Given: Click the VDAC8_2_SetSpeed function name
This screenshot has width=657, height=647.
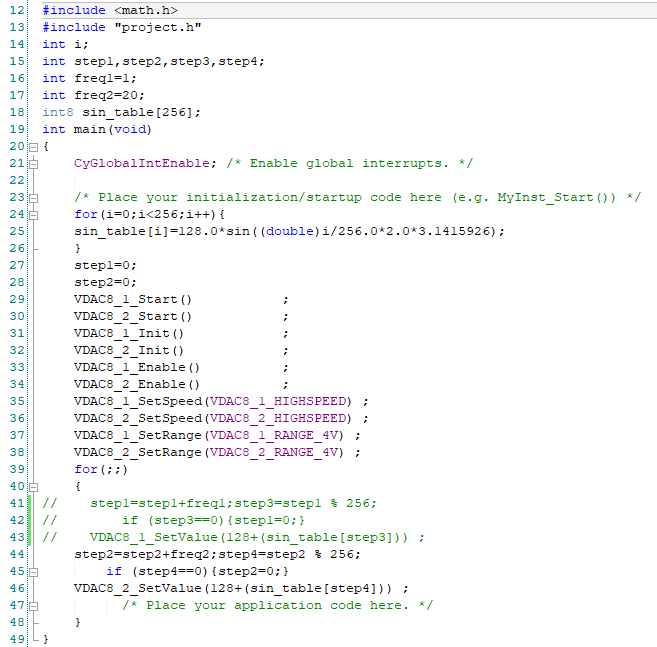Looking at the screenshot, I should point(138,418).
